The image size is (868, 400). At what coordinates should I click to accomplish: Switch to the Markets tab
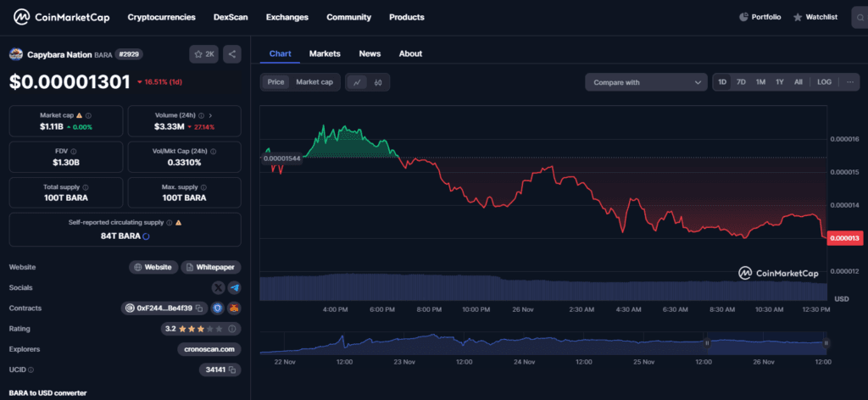[x=325, y=53]
